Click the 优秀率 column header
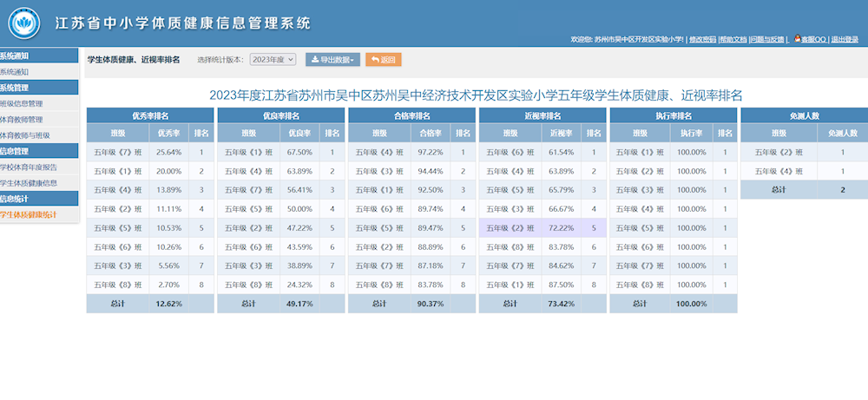 pos(169,134)
